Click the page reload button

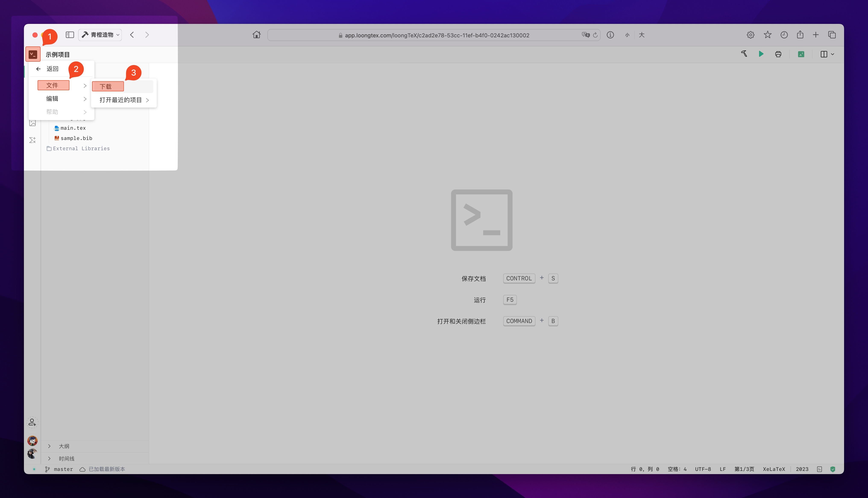[x=595, y=35]
